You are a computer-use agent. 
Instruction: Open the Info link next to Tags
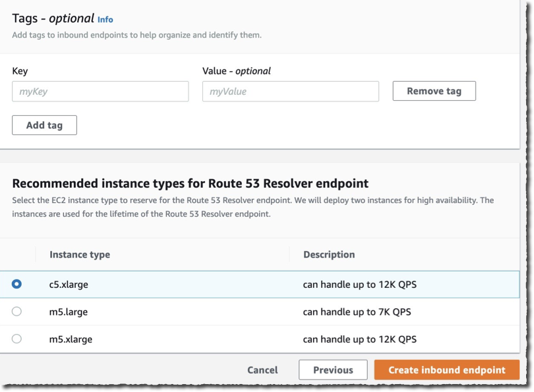pyautogui.click(x=105, y=20)
